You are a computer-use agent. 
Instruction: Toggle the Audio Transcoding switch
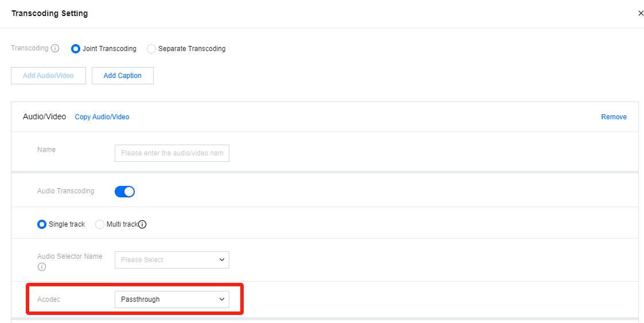click(124, 191)
